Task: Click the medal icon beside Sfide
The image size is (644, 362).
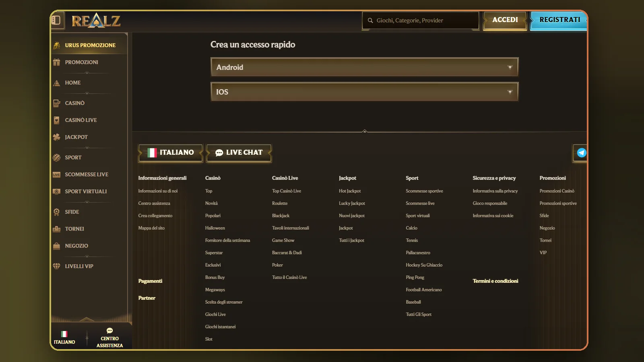Action: [x=57, y=212]
